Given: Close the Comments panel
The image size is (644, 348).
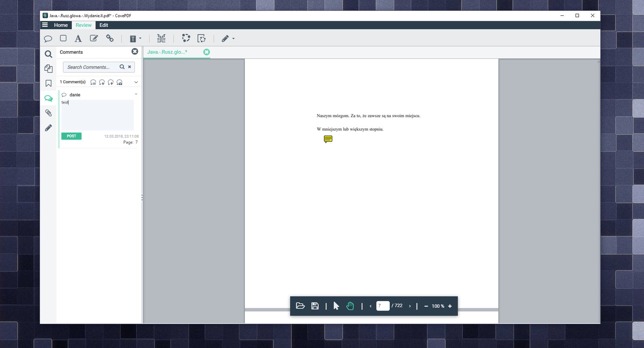Looking at the screenshot, I should tap(135, 51).
